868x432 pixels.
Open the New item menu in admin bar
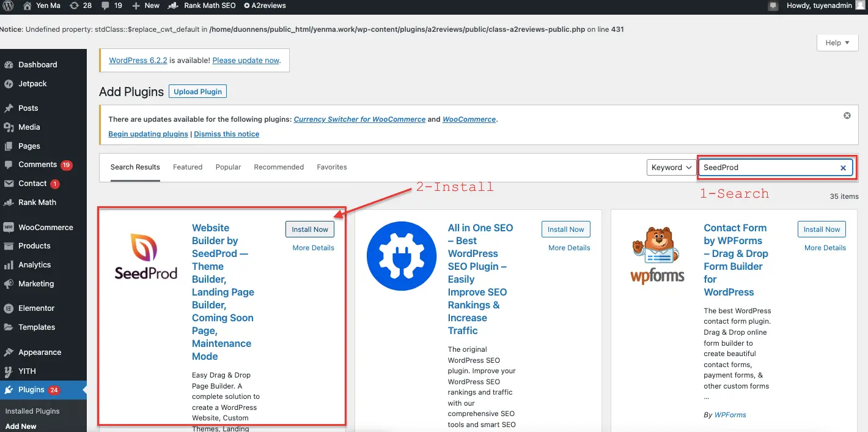click(x=145, y=6)
